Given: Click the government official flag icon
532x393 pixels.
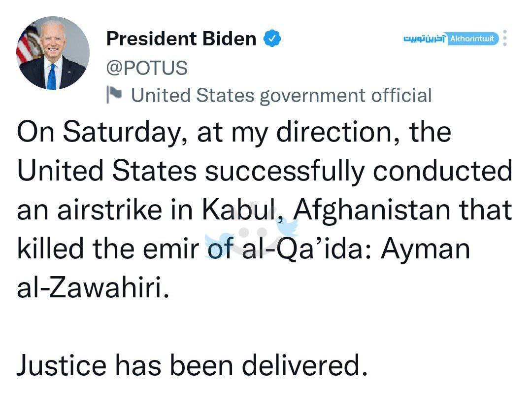Looking at the screenshot, I should pyautogui.click(x=114, y=95).
